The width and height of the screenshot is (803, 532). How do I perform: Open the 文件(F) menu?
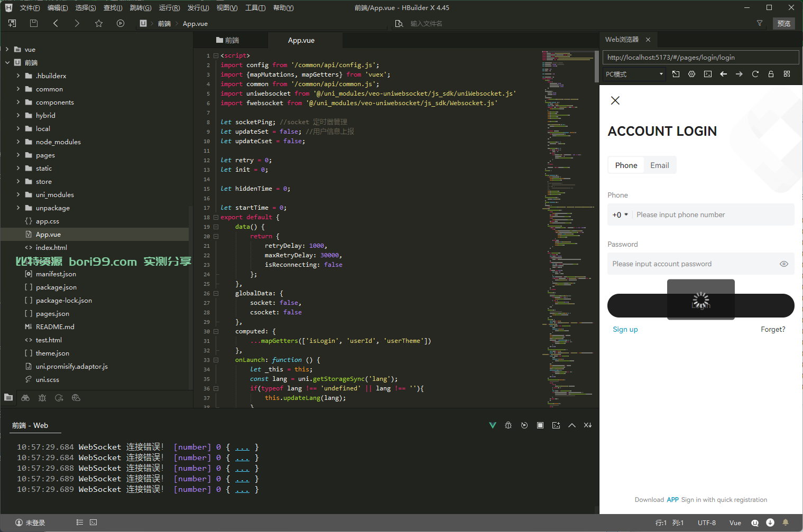point(30,8)
